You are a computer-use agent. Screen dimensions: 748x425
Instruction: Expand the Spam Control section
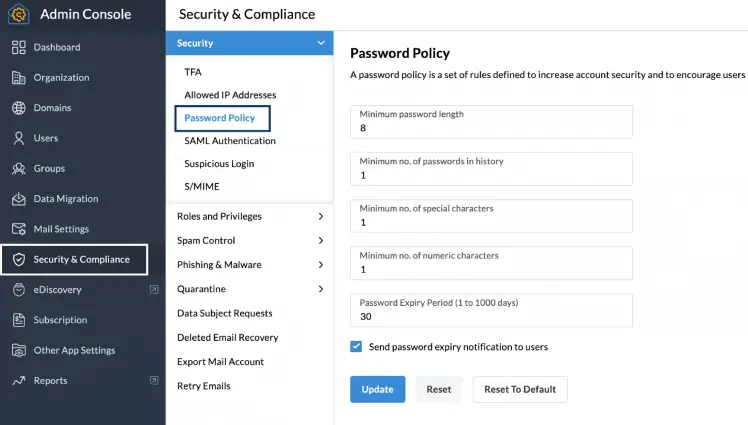click(320, 241)
